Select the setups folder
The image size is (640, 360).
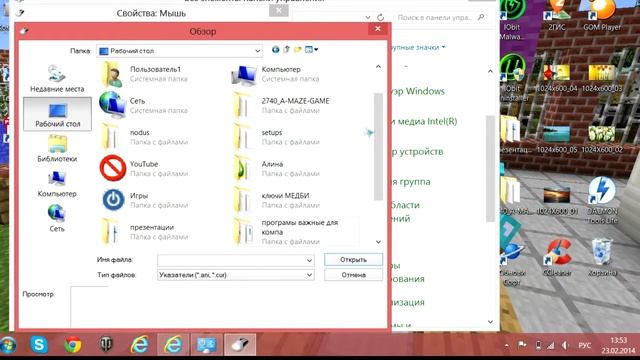(276, 137)
